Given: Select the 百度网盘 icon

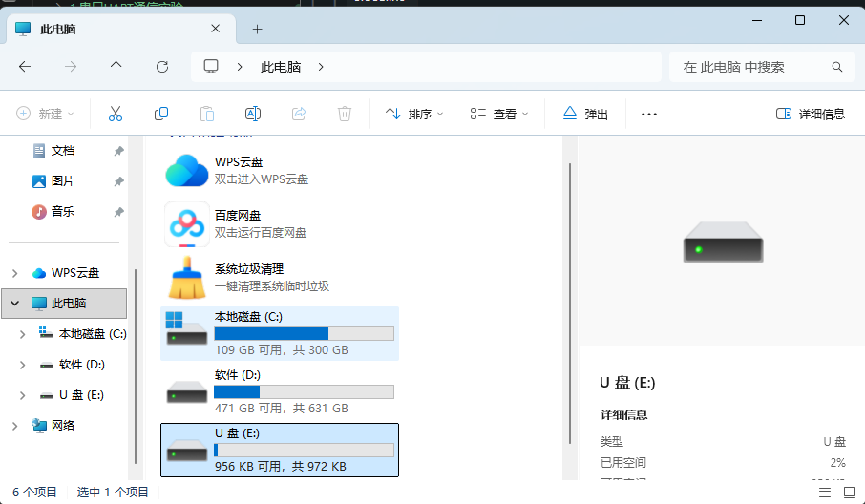Looking at the screenshot, I should 187,224.
